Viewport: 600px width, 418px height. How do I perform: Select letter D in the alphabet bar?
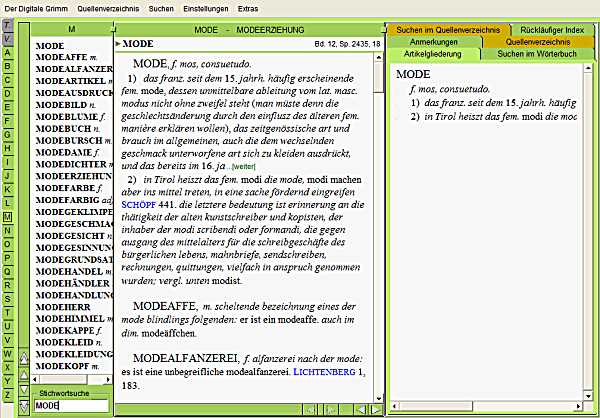pyautogui.click(x=7, y=94)
